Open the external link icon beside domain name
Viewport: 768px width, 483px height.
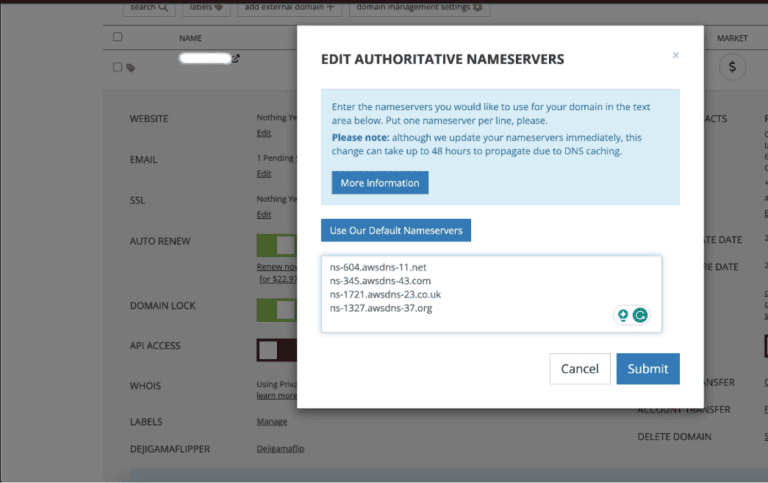(x=236, y=59)
